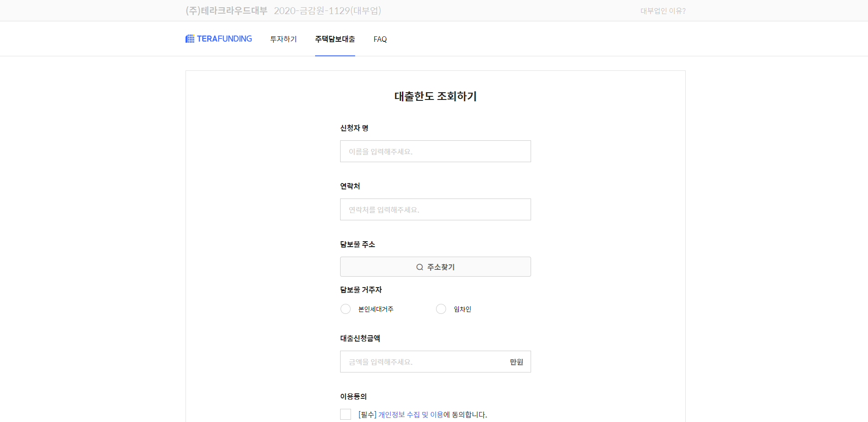The height and width of the screenshot is (422, 868).
Task: Click the TERAFUNDING logo
Action: [x=219, y=39]
